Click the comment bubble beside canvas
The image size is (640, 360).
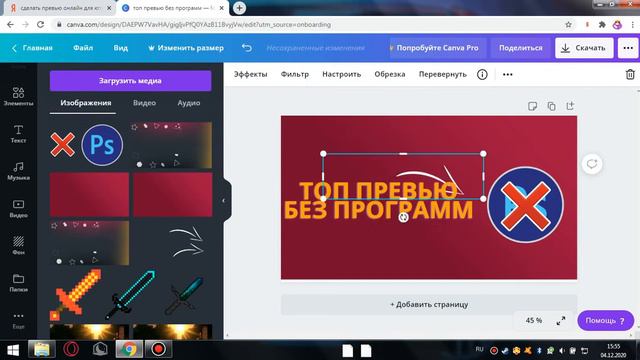(x=592, y=164)
